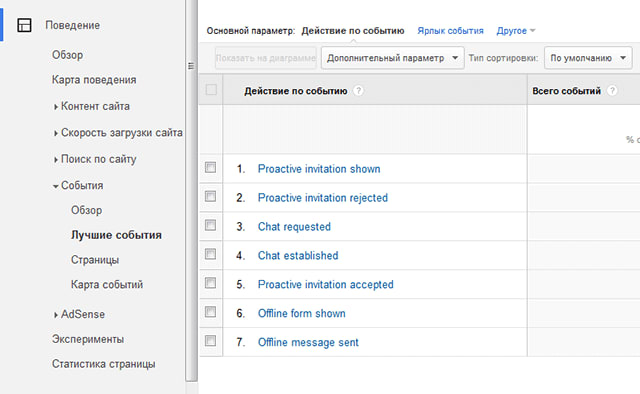Open the Дополнительный параметр dropdown
The width and height of the screenshot is (640, 394).
(x=392, y=58)
